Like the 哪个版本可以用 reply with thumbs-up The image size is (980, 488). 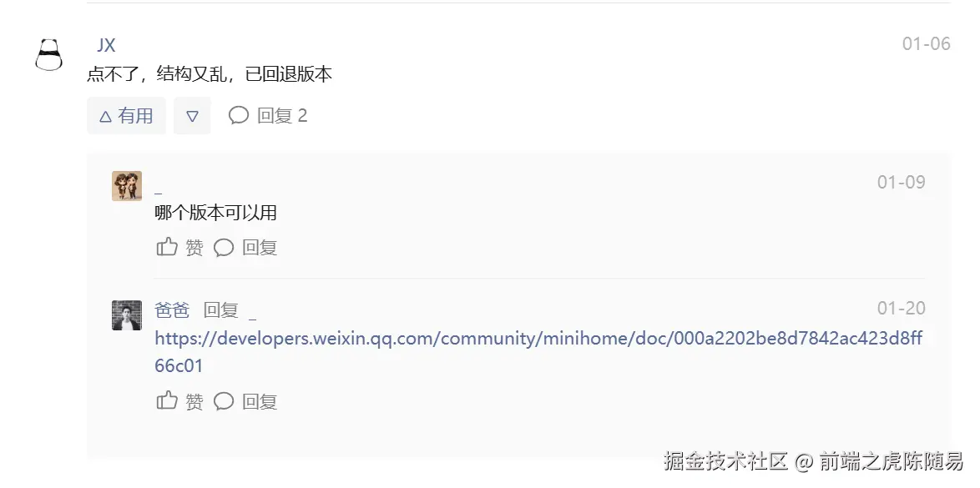tap(179, 248)
